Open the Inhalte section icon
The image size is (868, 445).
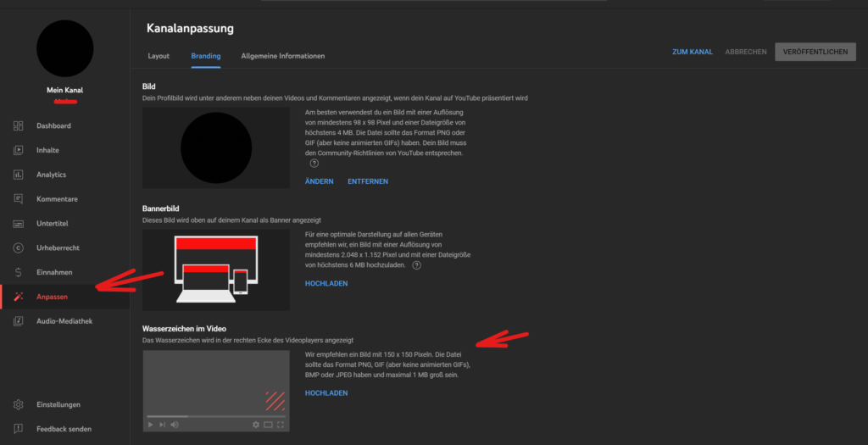19,150
